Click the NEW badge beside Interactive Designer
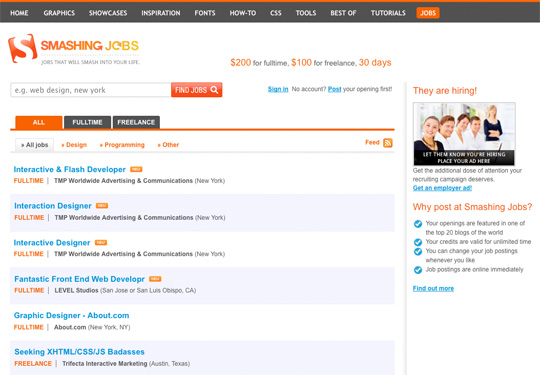The image size is (540, 375). tap(101, 242)
